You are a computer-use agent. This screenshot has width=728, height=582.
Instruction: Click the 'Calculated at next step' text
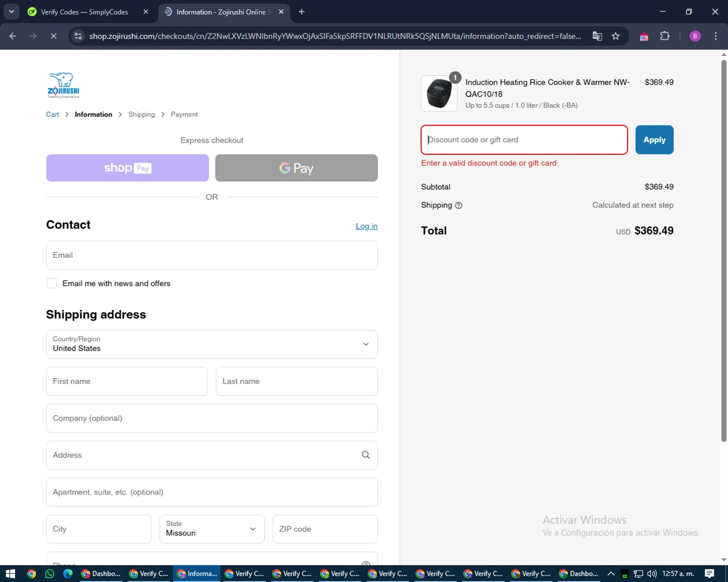click(633, 205)
